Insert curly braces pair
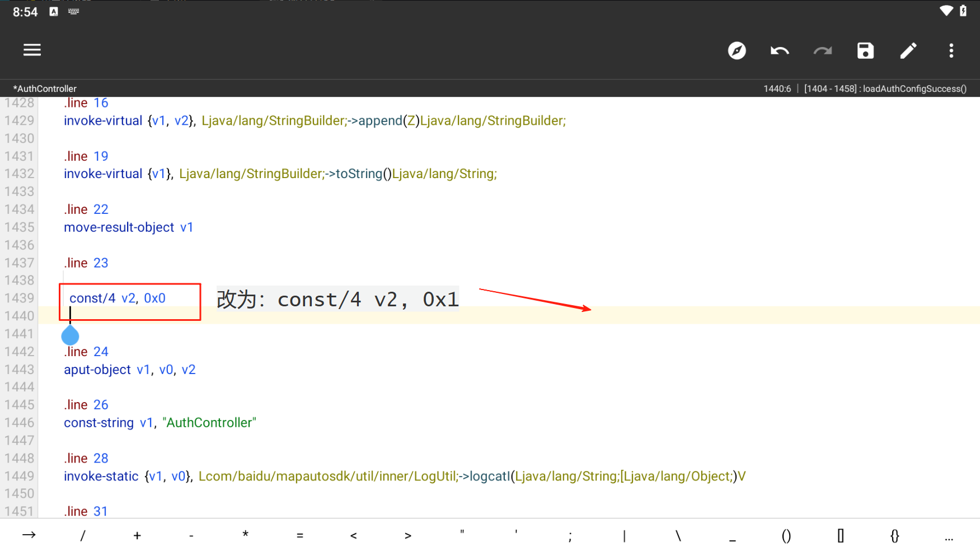Image resolution: width=980 pixels, height=551 pixels. point(895,536)
